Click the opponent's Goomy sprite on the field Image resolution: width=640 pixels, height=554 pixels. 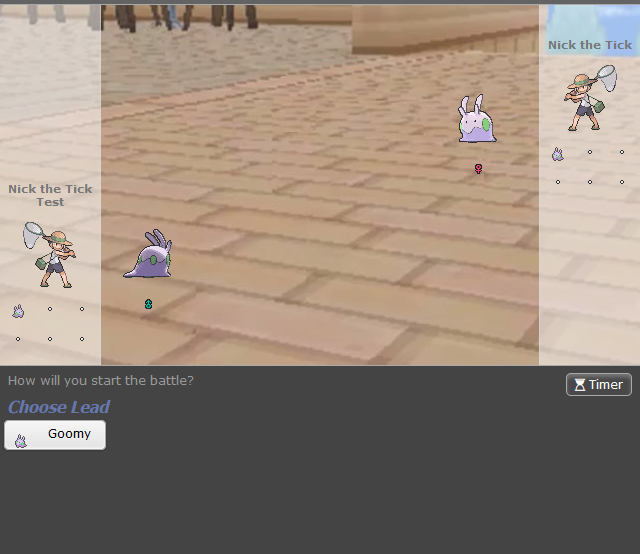(x=477, y=119)
